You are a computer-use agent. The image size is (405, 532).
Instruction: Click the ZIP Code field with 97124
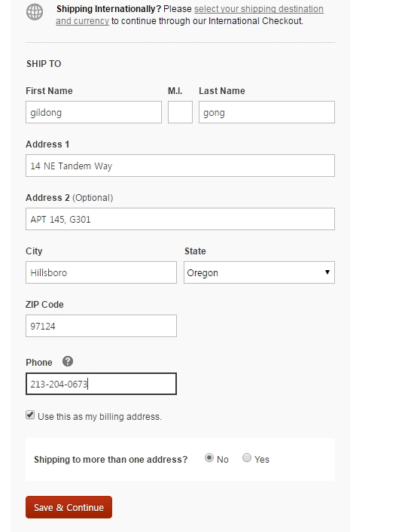tap(101, 326)
